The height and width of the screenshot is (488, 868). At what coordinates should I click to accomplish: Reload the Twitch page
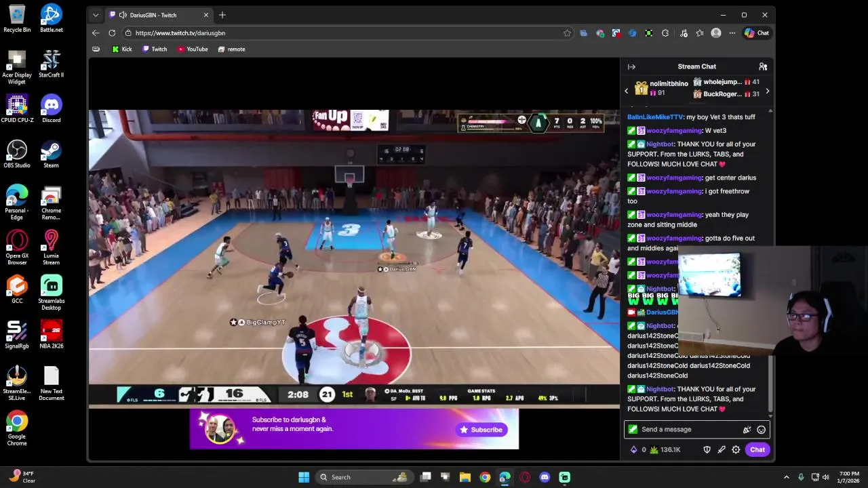pyautogui.click(x=112, y=33)
